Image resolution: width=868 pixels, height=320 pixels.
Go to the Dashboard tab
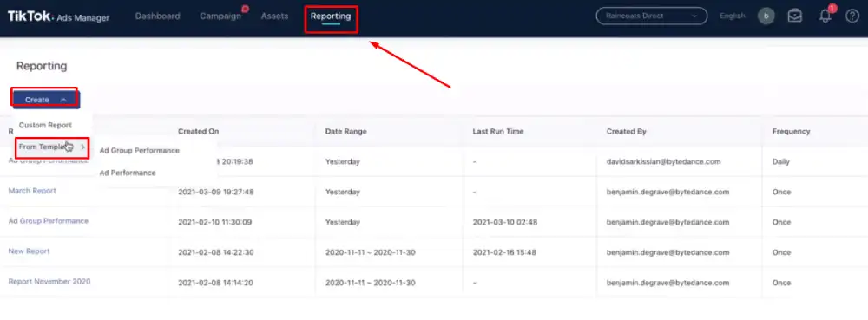click(157, 16)
